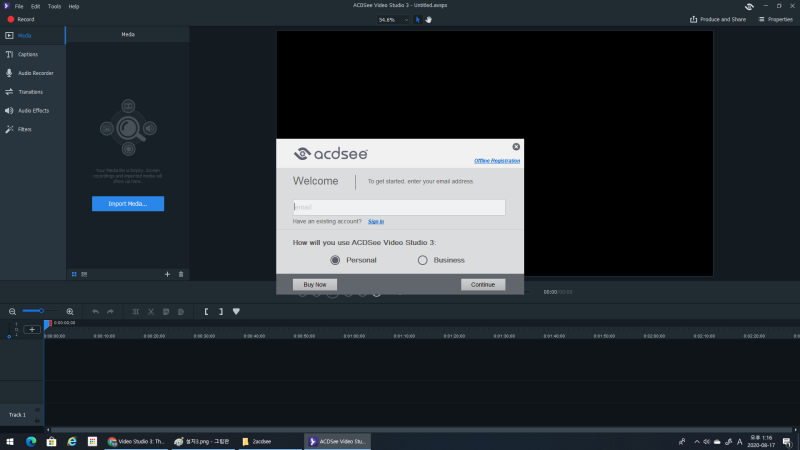Click the Buy Now button

click(315, 285)
